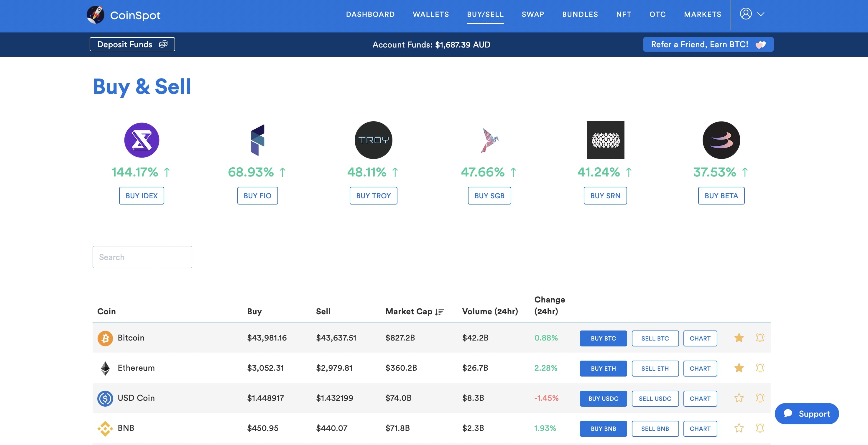Set a price alert bell for BNB

pos(760,428)
